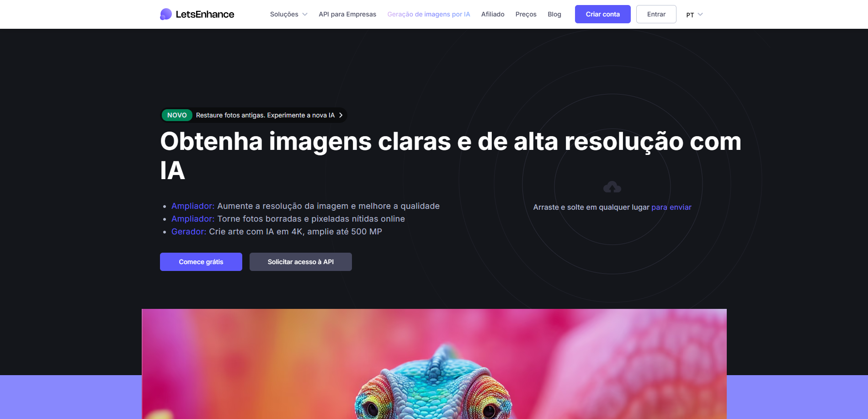This screenshot has width=868, height=419.
Task: Click the cloud upload icon
Action: tap(612, 187)
